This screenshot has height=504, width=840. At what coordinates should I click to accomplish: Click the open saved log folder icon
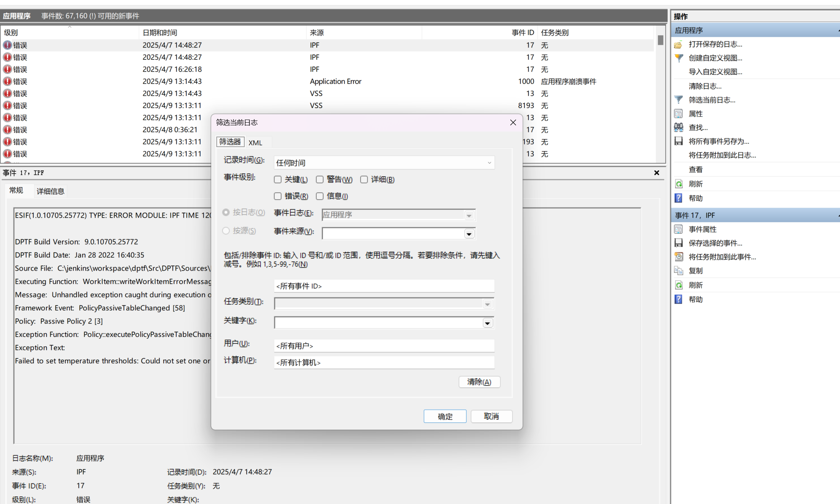[678, 44]
